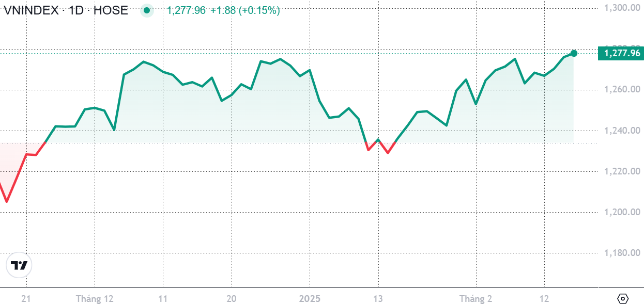Click the 1,220.00 price axis label
Viewport: 644px width, 305px height.
click(623, 171)
